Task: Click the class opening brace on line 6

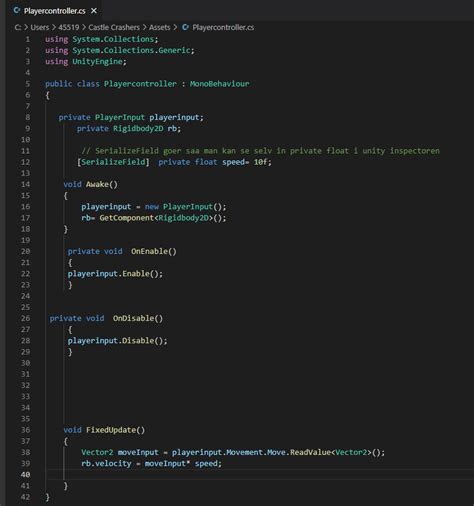Action: 48,95
